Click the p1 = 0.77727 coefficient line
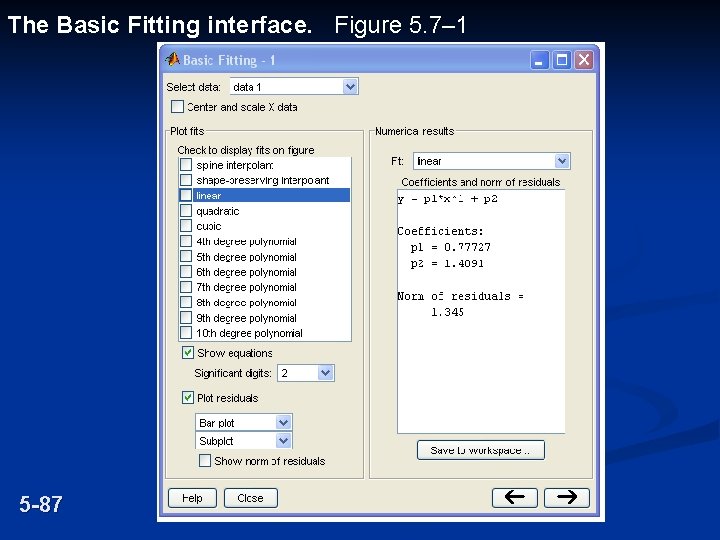Viewport: 720px width, 540px height. pos(450,247)
